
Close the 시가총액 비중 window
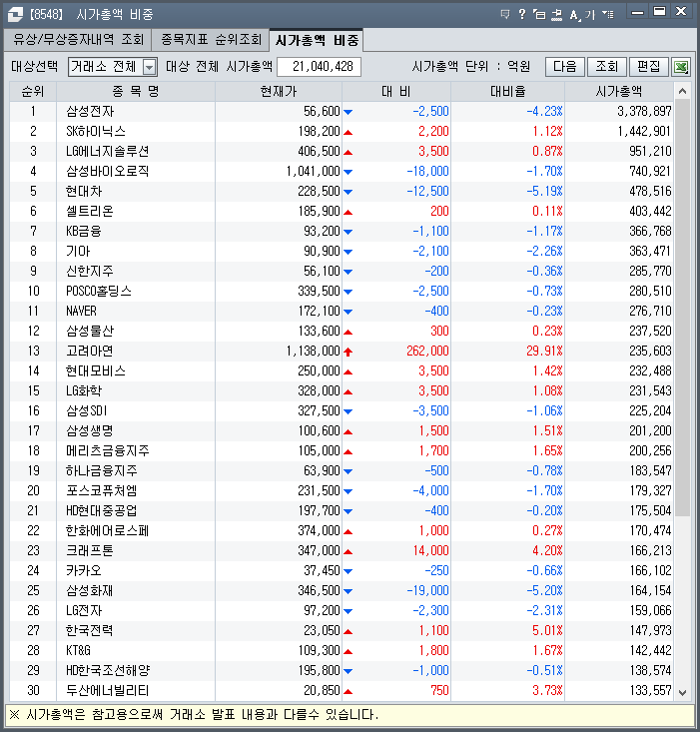pyautogui.click(x=681, y=11)
